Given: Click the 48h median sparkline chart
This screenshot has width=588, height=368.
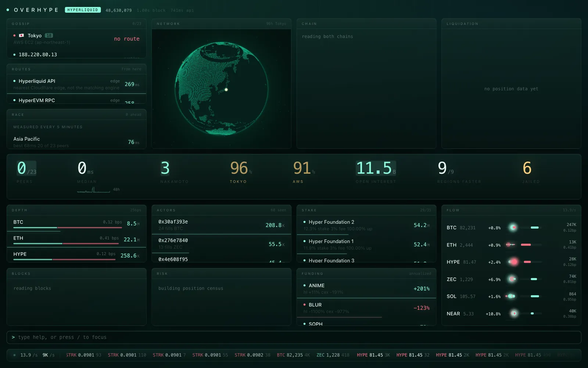Looking at the screenshot, I should (93, 190).
